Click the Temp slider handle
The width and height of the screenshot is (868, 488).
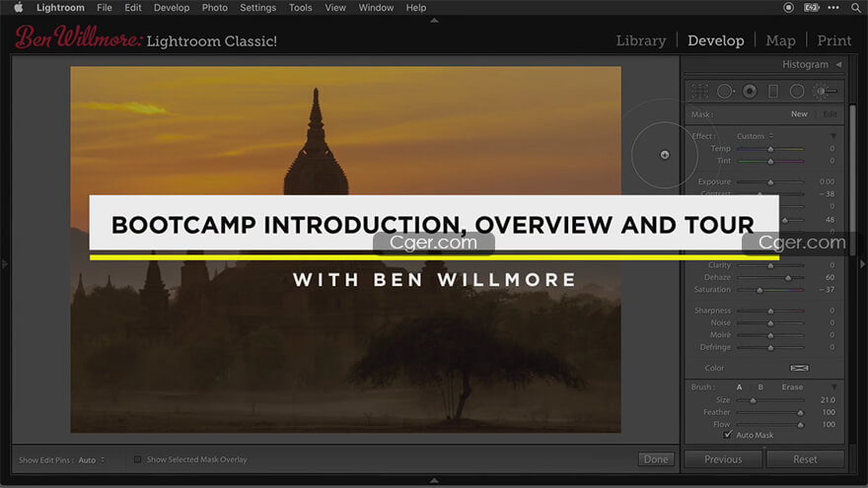coord(770,150)
